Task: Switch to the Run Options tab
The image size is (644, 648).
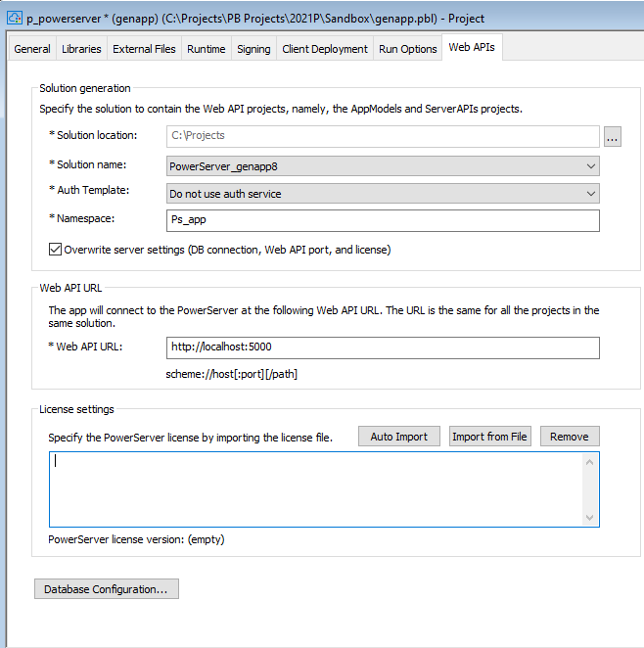Action: 408,49
